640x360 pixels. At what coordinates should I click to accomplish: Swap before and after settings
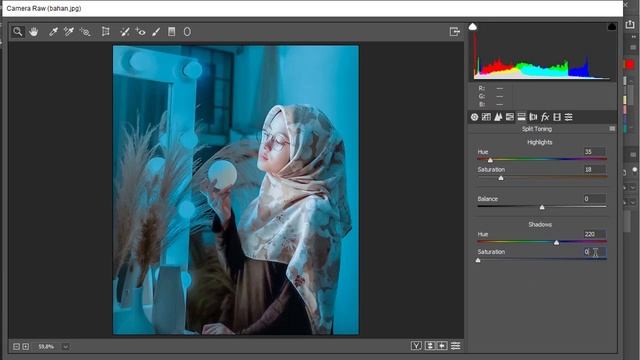[x=429, y=346]
